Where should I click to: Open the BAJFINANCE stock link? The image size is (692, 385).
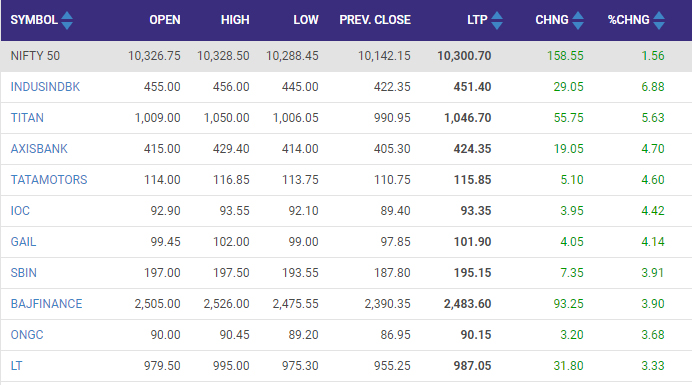click(46, 303)
